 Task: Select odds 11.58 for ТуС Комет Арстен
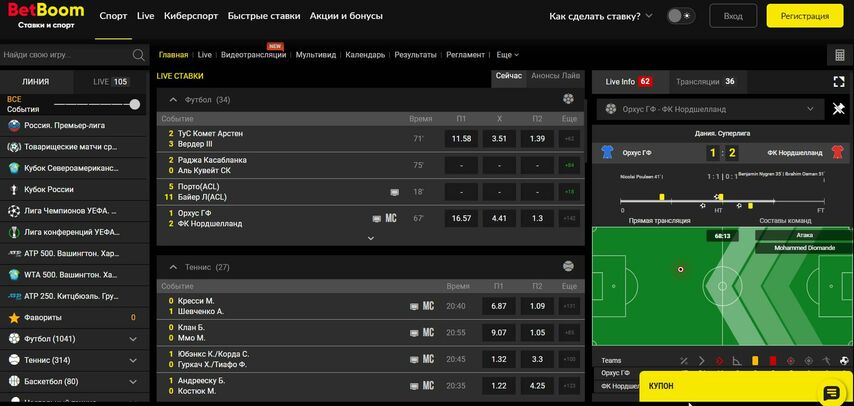tap(461, 138)
